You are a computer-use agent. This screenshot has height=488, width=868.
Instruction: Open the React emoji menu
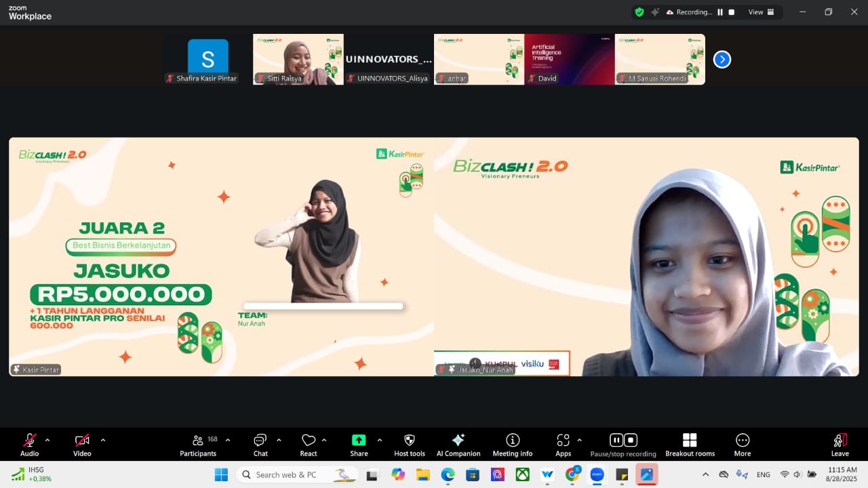click(309, 445)
